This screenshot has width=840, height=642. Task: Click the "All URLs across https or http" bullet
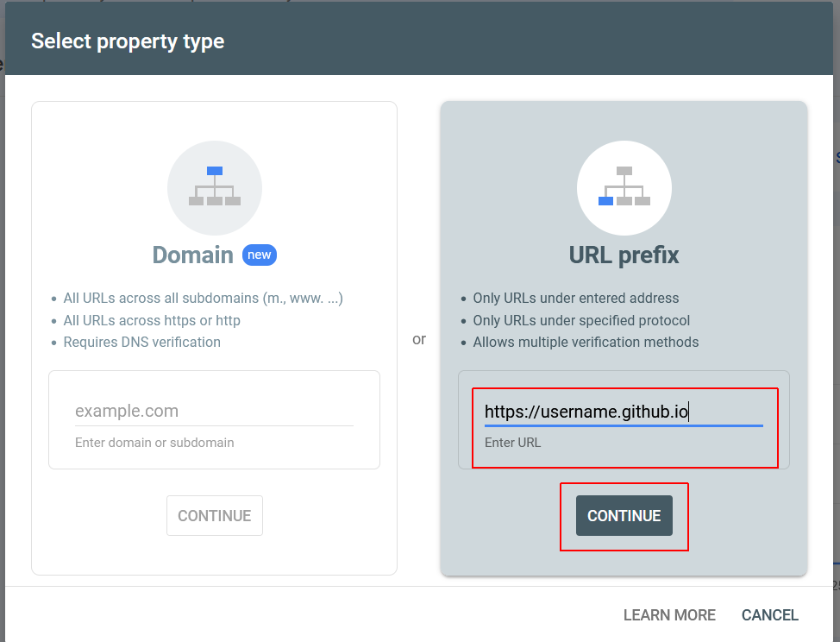coord(152,320)
